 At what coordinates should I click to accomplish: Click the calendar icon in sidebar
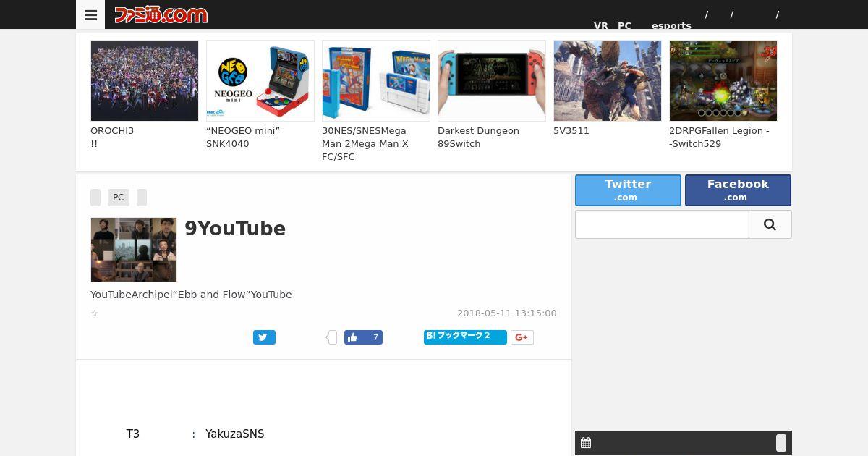pos(586,443)
